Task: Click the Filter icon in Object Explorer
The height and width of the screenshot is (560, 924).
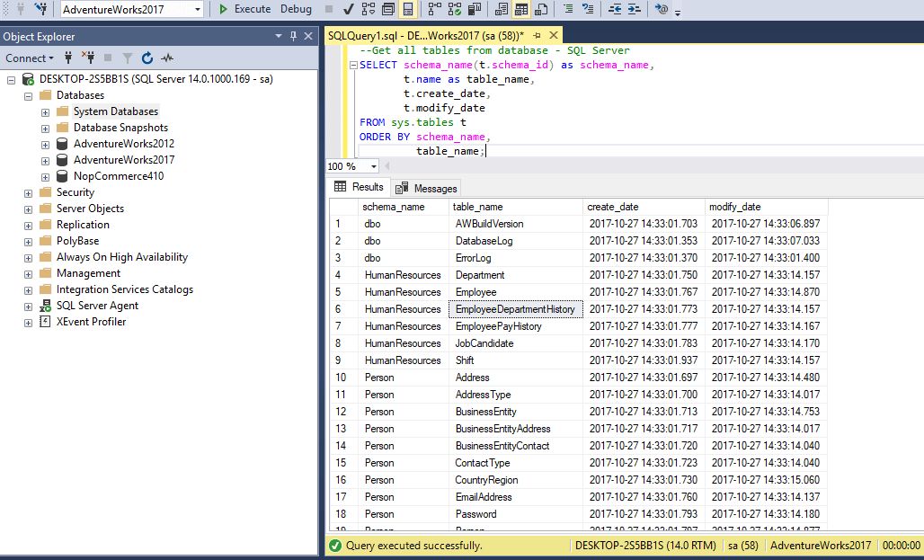Action: [129, 58]
